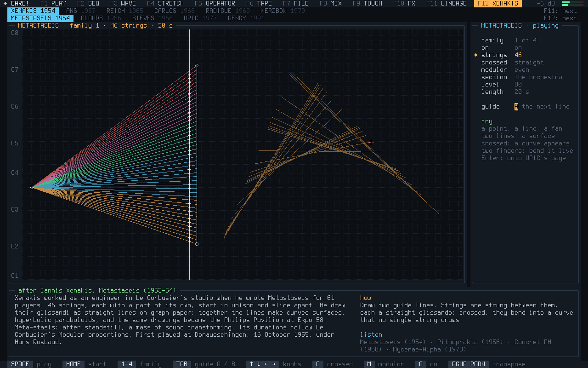Select the highlighted guide A marker
Viewport: 588px width, 368px height.
(516, 106)
